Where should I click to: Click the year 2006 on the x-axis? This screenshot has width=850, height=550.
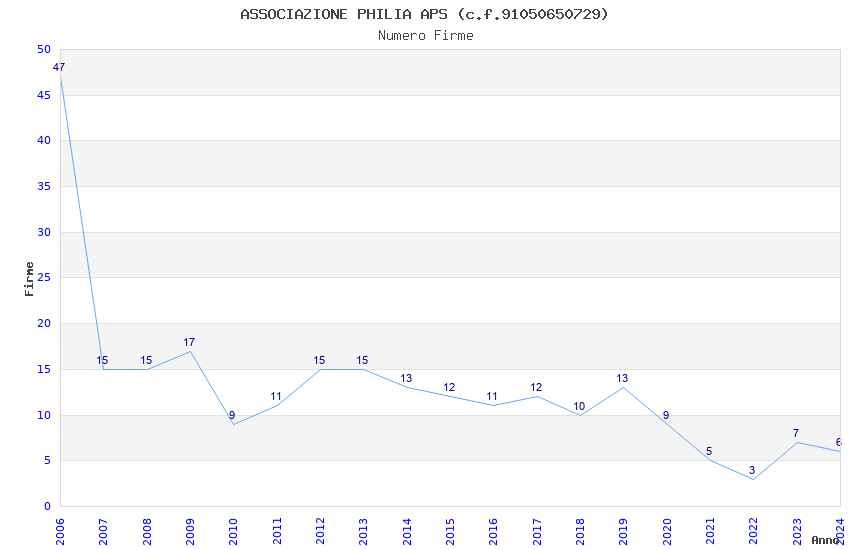(60, 532)
